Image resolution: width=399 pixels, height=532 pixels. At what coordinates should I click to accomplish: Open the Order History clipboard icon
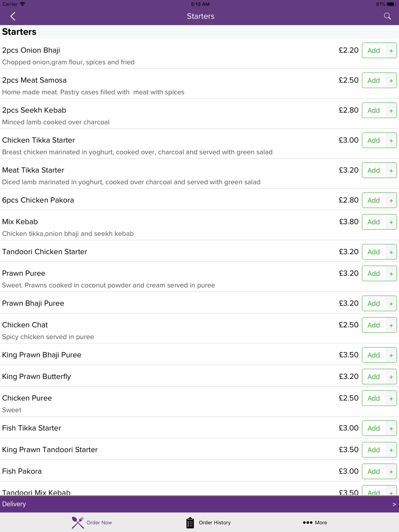tap(190, 522)
